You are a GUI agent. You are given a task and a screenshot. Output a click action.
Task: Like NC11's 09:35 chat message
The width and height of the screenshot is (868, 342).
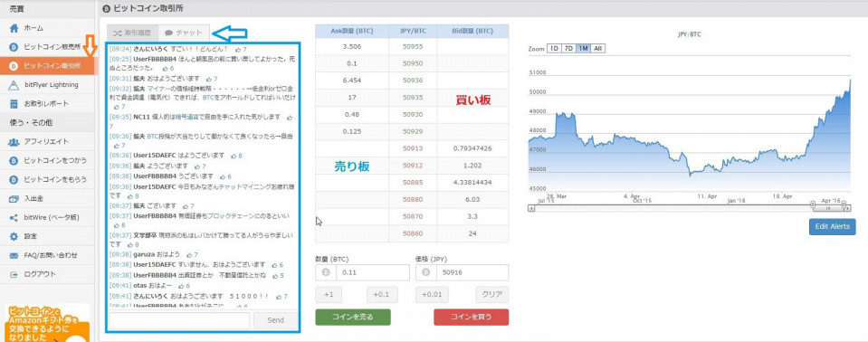pos(290,118)
